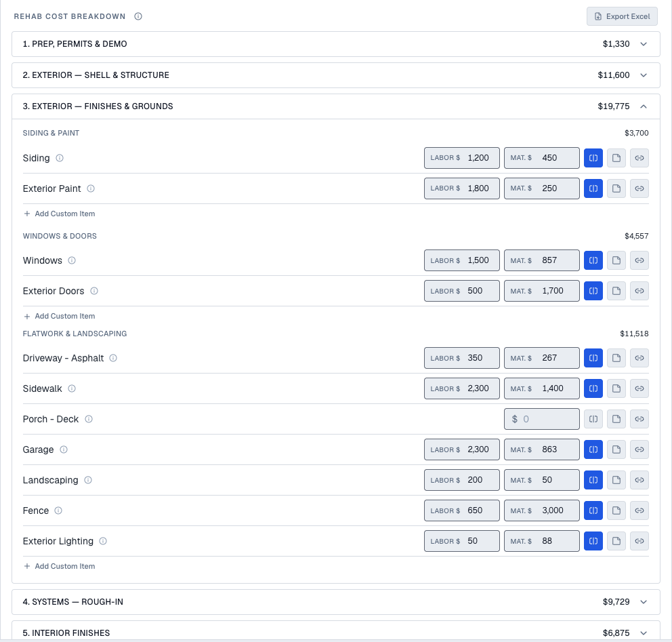Open the note icon on the Exterior Doors row
Screen dimensions: 672x642
[x=616, y=291]
